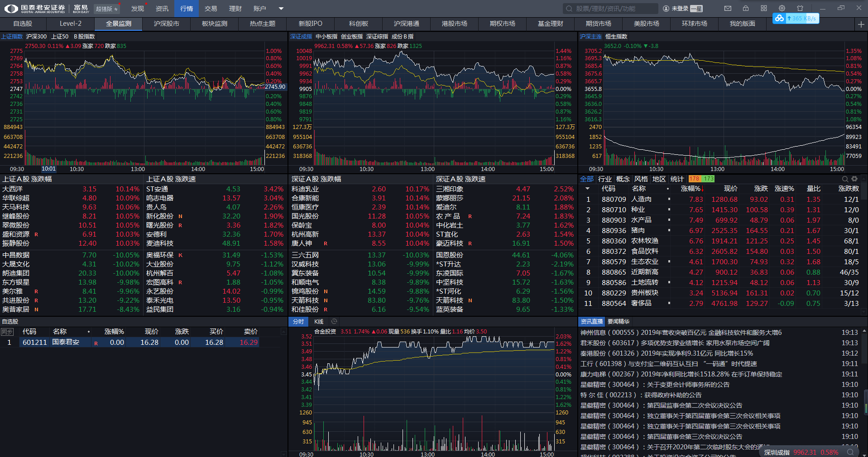
Task: Sort watchlist by 涨幅% header
Action: tap(114, 332)
